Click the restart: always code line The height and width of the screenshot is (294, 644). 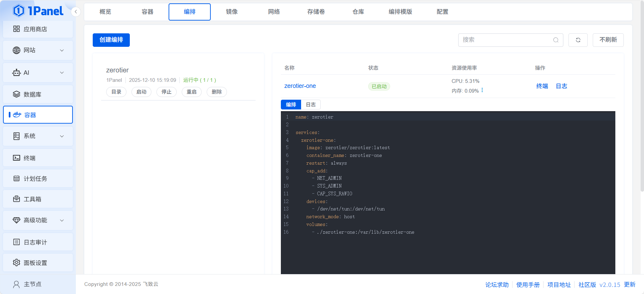tap(326, 163)
